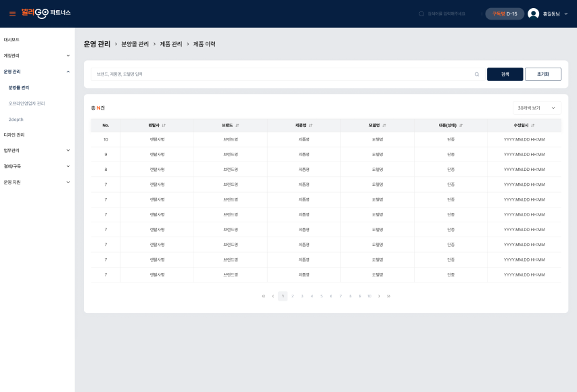The image size is (577, 392).
Task: Go to the previous page arrow
Action: click(273, 296)
